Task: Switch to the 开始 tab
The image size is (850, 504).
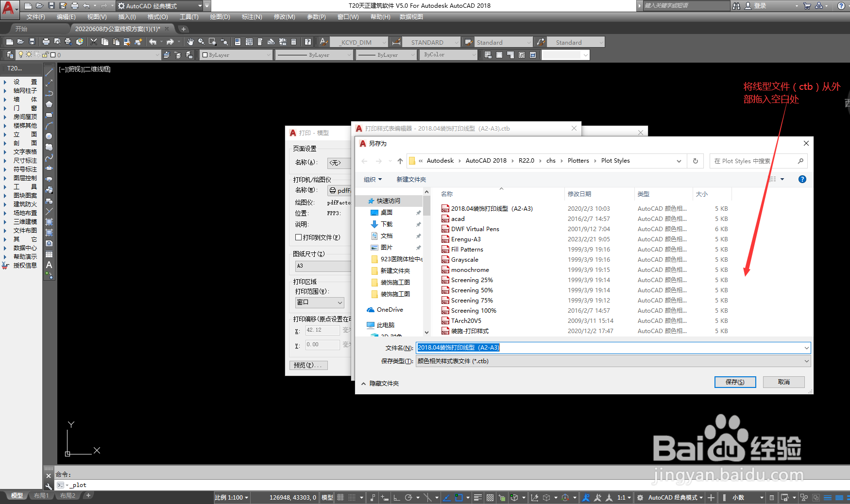Action: (21, 29)
